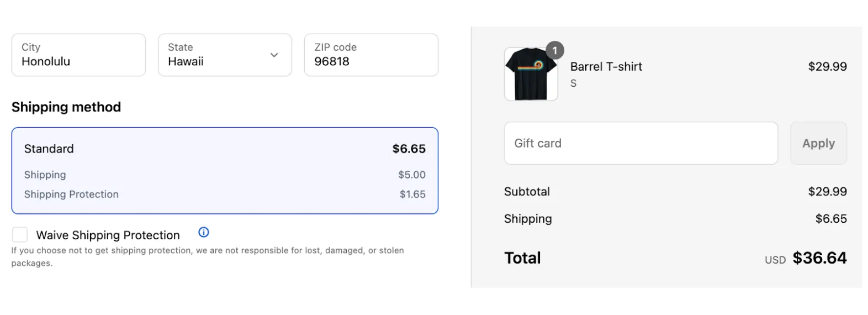The width and height of the screenshot is (868, 315).
Task: Click the Barrel T-shirt product thumbnail
Action: tap(531, 75)
